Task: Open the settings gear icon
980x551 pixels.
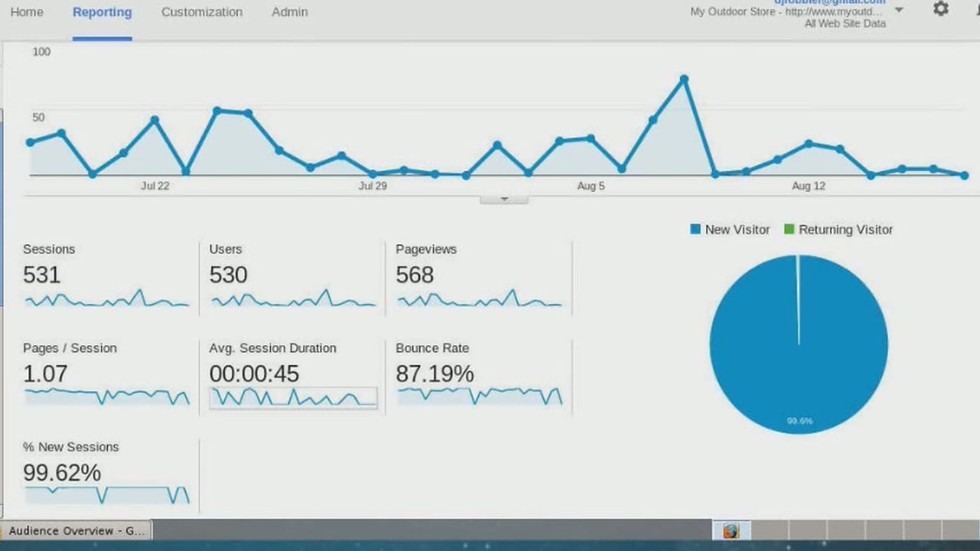Action: pyautogui.click(x=941, y=9)
